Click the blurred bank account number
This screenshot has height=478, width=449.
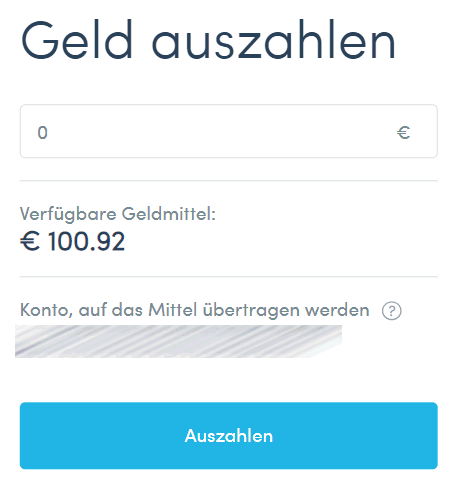[x=178, y=341]
